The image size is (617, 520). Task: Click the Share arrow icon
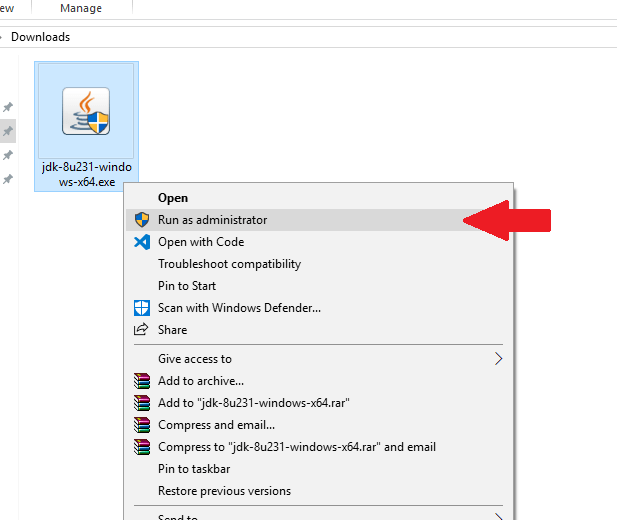(141, 329)
